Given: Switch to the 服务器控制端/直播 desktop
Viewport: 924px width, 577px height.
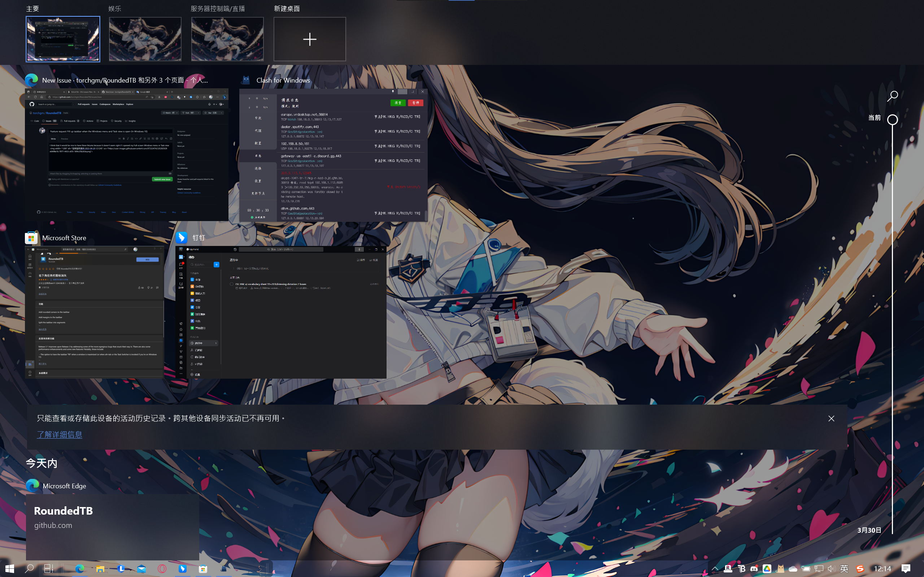Looking at the screenshot, I should pos(227,39).
